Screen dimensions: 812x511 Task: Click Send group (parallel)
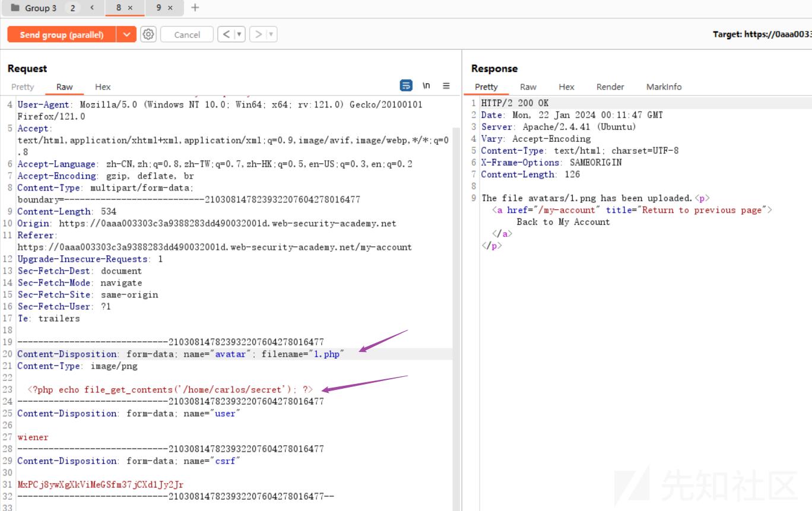(62, 34)
